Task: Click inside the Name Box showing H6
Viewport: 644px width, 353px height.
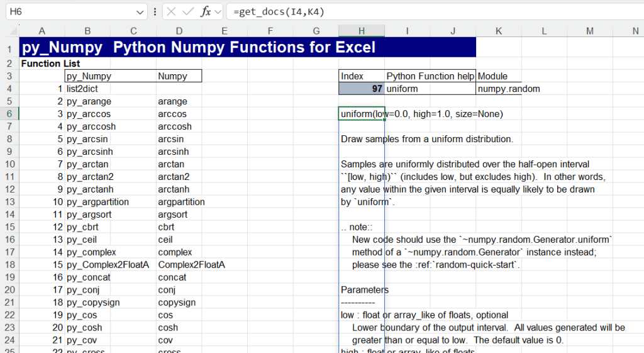Action: pos(69,12)
